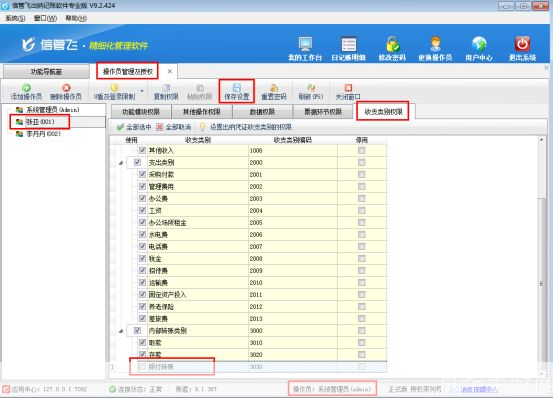Click 全部取消 icon
The width and height of the screenshot is (553, 398).
click(x=160, y=127)
